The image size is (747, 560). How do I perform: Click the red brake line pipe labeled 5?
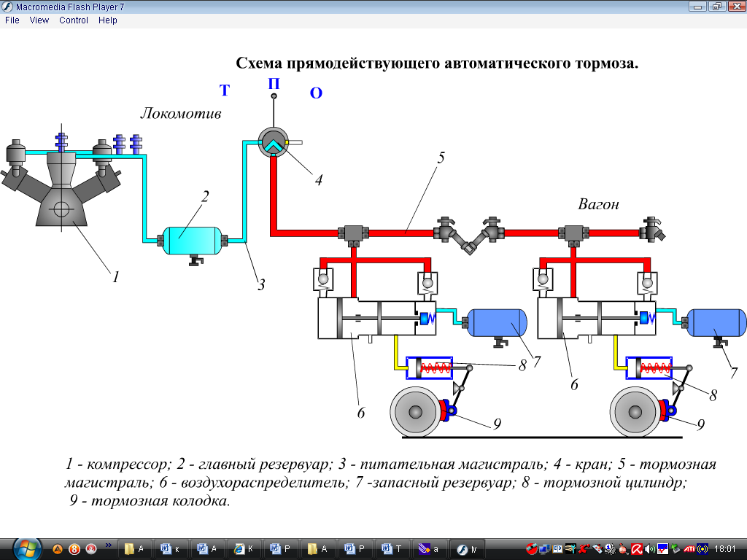pyautogui.click(x=401, y=233)
